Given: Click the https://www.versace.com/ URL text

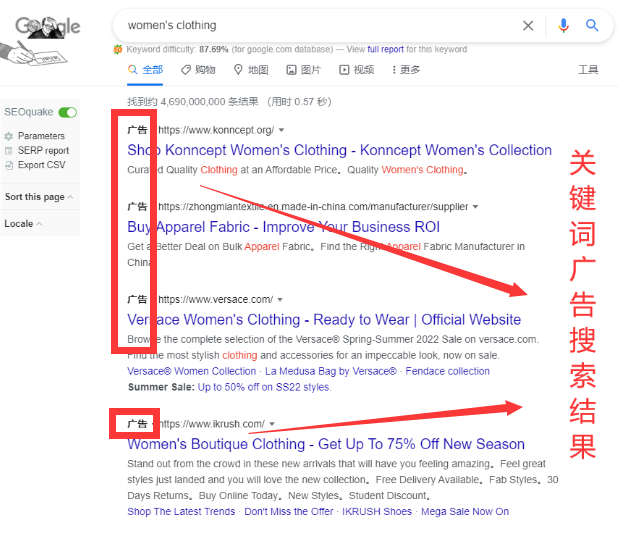Looking at the screenshot, I should 216,300.
